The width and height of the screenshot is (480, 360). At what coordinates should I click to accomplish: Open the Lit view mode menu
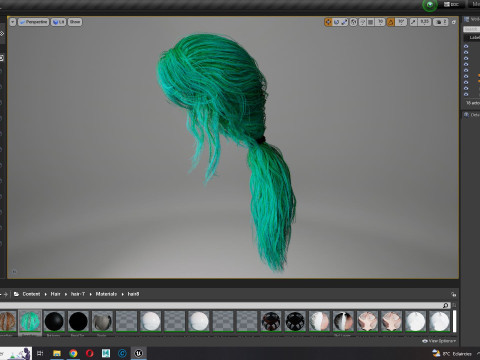(58, 22)
